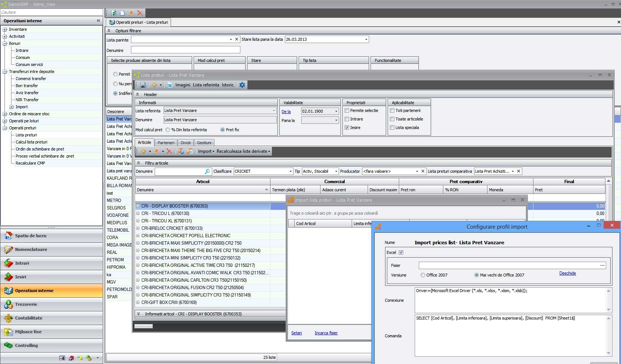The height and width of the screenshot is (364, 621).
Task: Click De la link label
Action: [x=286, y=112]
